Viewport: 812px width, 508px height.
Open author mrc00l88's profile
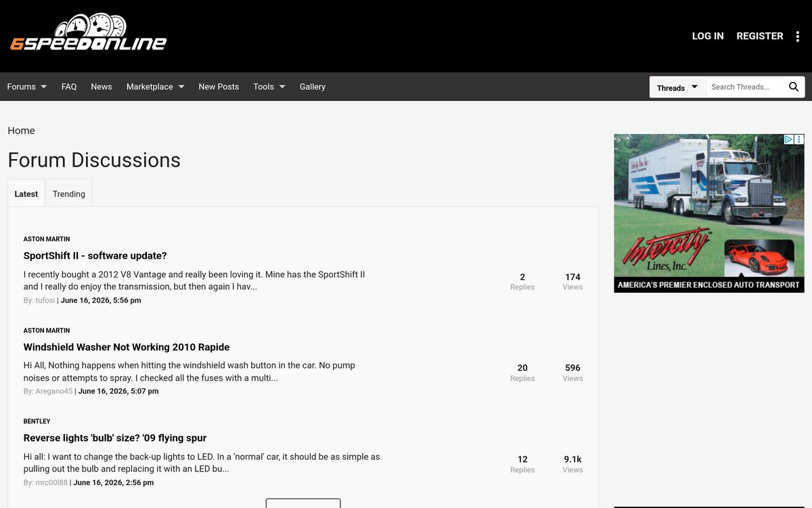pos(51,483)
